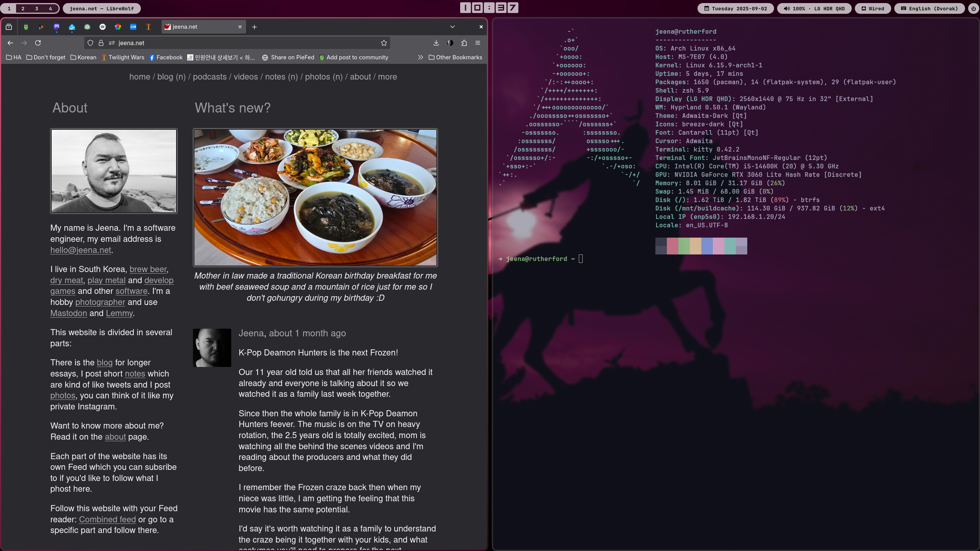Bookmark this page with the star icon
Image resolution: width=980 pixels, height=551 pixels.
click(x=384, y=43)
